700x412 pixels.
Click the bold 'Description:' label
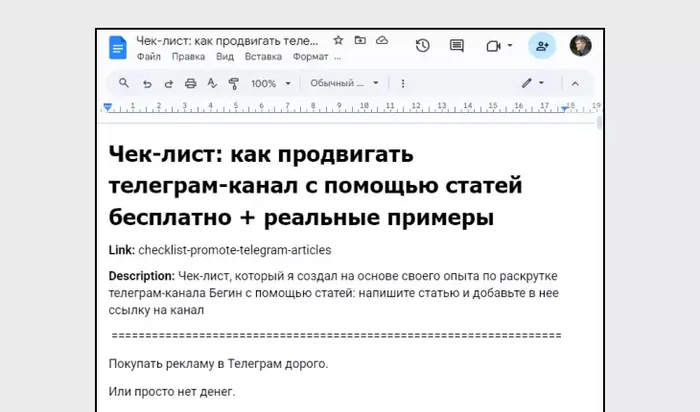tap(142, 276)
